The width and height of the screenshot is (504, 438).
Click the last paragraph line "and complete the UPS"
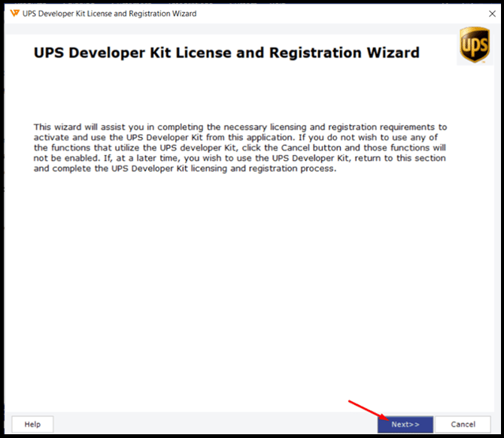(x=185, y=169)
